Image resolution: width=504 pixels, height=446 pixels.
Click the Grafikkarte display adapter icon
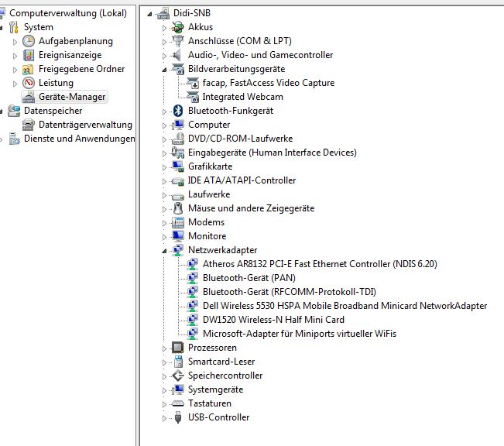177,166
